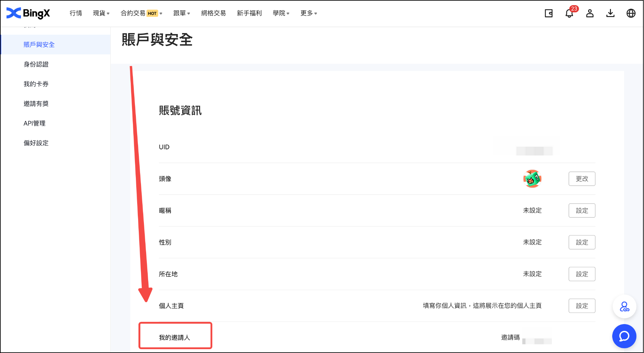
Task: Click 設定 button for 個人主頁
Action: coord(582,306)
